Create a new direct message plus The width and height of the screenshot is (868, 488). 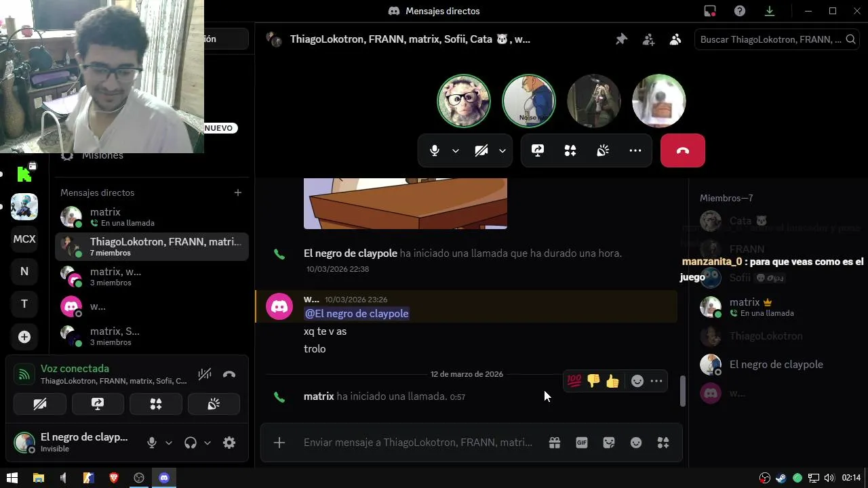click(238, 192)
